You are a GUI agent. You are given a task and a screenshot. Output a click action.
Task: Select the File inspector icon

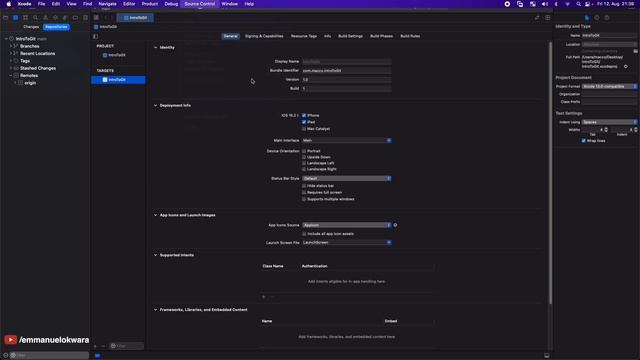[x=587, y=18]
